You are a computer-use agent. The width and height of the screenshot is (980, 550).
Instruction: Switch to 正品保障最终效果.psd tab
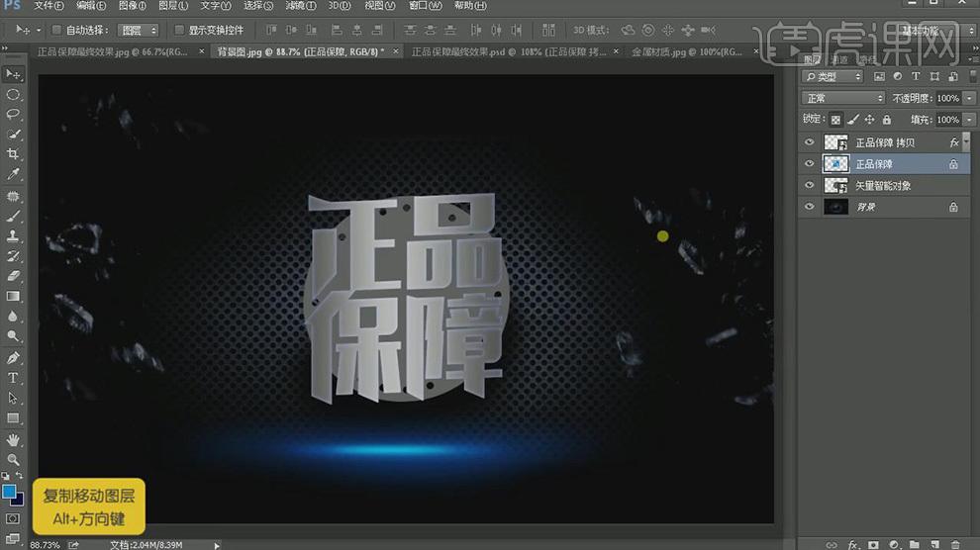[x=509, y=51]
